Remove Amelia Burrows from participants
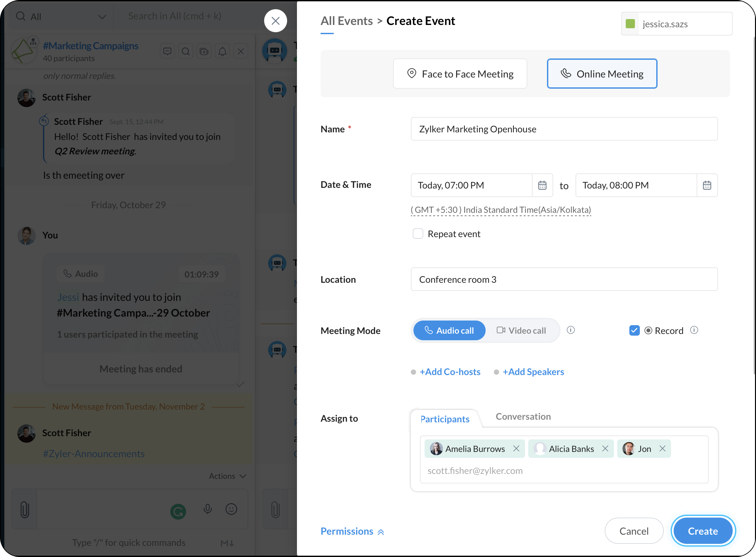756x557 pixels. click(x=516, y=448)
